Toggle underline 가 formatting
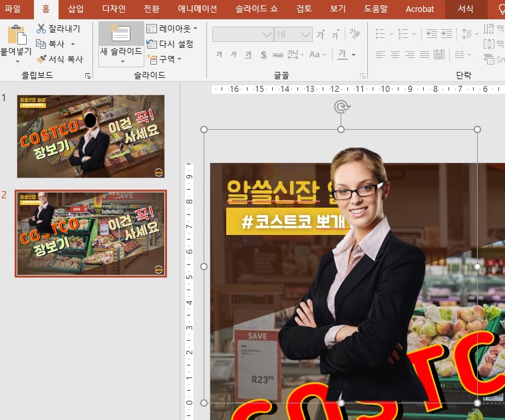Image resolution: width=505 pixels, height=420 pixels. (x=248, y=55)
